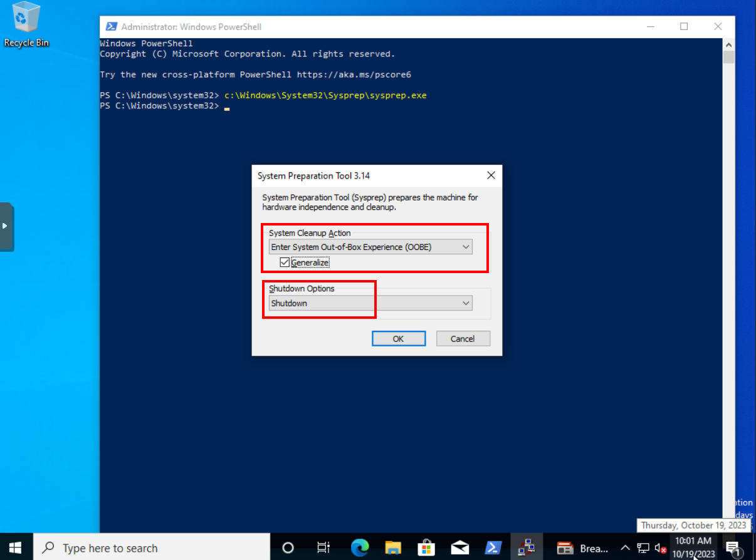Screen dimensions: 756x560
Task: Click the Task View icon
Action: 323,547
